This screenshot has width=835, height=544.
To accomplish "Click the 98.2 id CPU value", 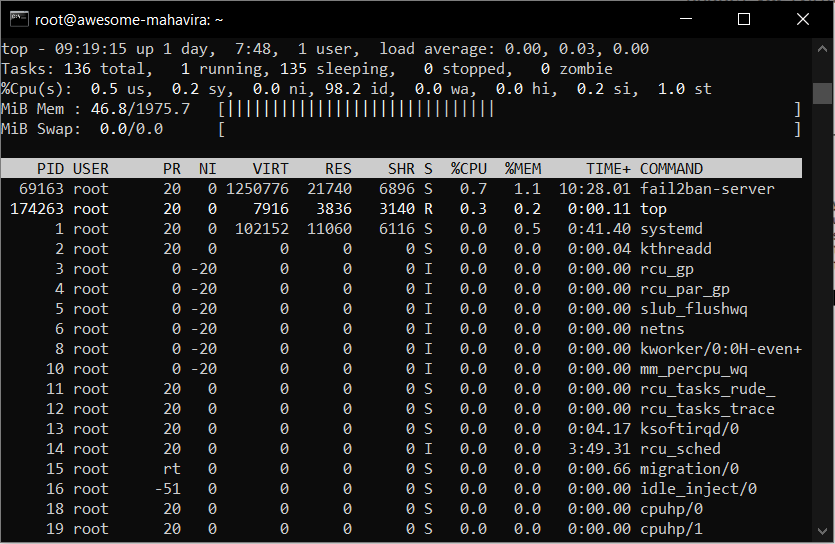I will (357, 89).
